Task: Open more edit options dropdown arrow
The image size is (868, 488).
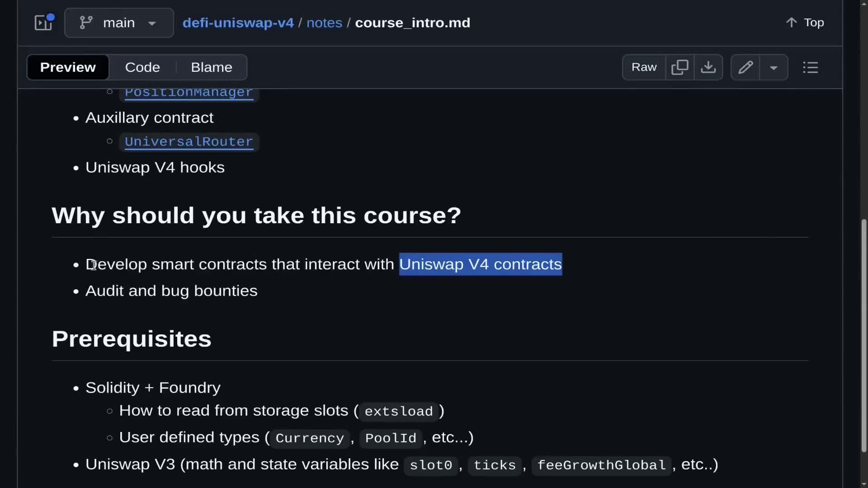Action: click(x=774, y=68)
